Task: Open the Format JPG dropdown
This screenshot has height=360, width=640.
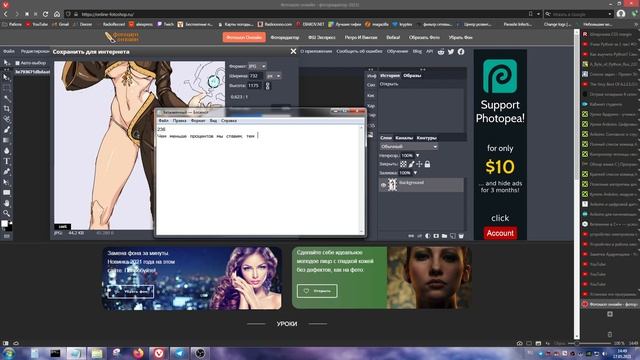Action: point(257,66)
